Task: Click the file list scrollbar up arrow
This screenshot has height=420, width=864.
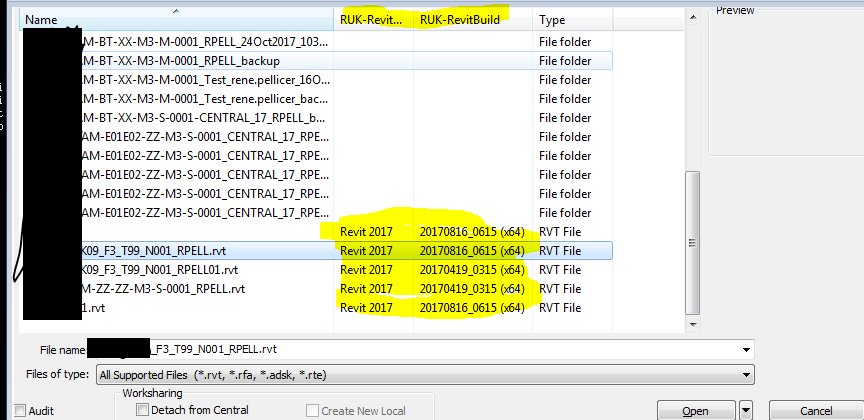Action: tap(693, 18)
